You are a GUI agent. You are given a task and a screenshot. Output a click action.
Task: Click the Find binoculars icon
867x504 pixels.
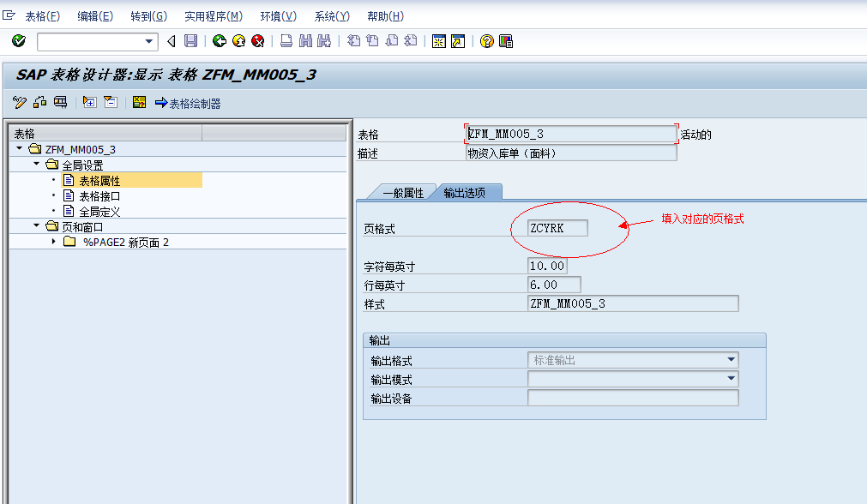pos(306,41)
